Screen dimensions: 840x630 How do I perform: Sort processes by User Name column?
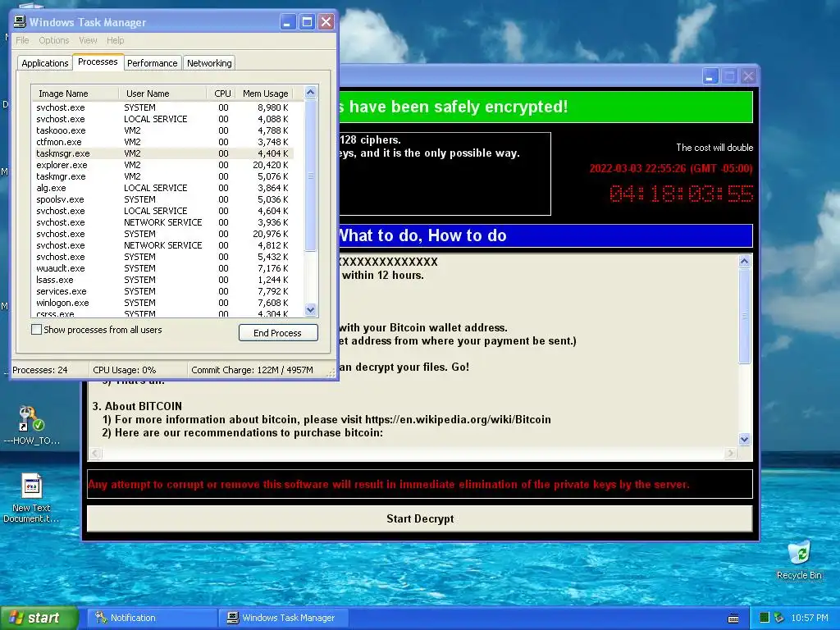[x=162, y=94]
